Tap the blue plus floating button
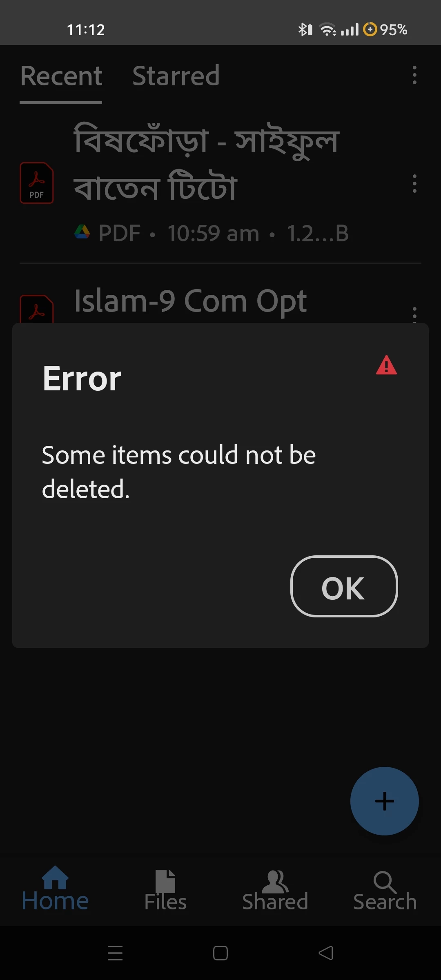This screenshot has height=980, width=441. click(385, 801)
